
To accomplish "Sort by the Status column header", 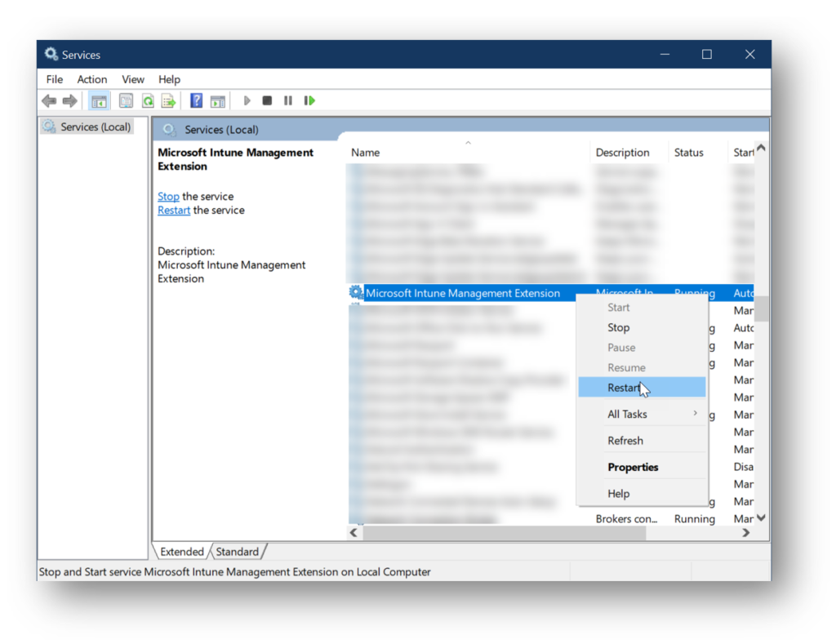I will coord(697,153).
